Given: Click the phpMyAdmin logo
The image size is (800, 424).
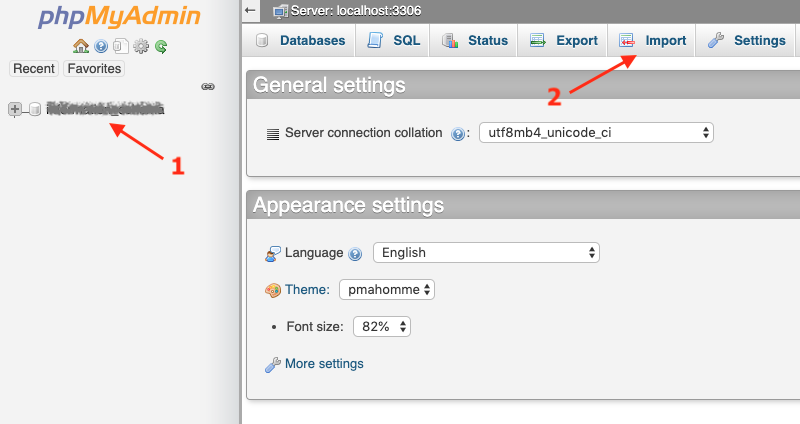Looking at the screenshot, I should 119,16.
